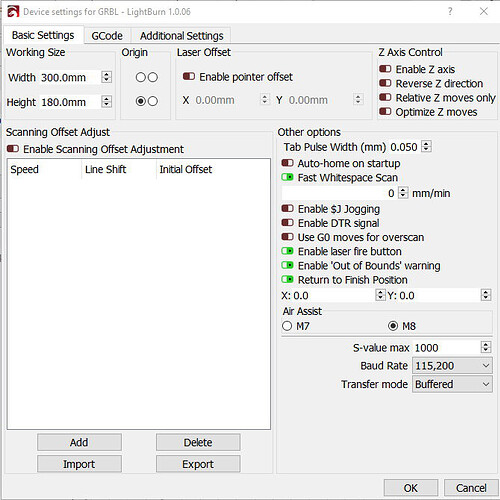
Task: Click the Delete button
Action: [x=198, y=442]
